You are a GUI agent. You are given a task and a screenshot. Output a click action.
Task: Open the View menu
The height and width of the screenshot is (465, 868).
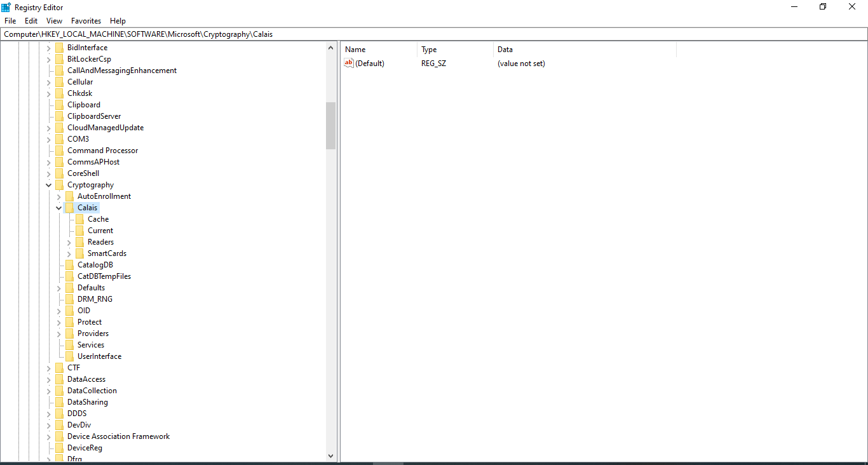(x=54, y=21)
